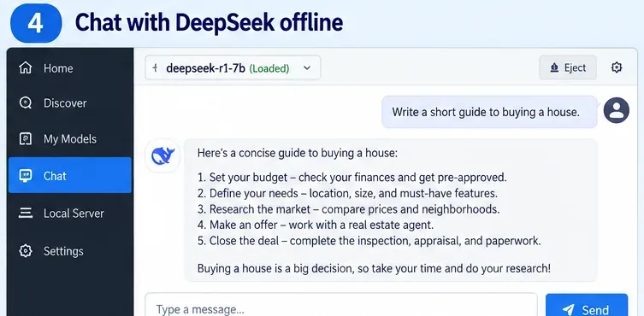This screenshot has width=644, height=316.
Task: Click the eject symbol icon
Action: pos(554,67)
